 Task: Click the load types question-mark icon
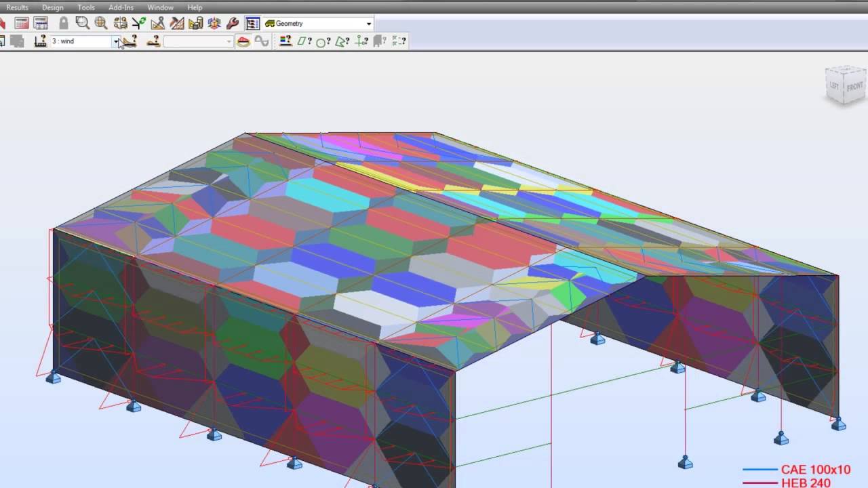pos(130,41)
